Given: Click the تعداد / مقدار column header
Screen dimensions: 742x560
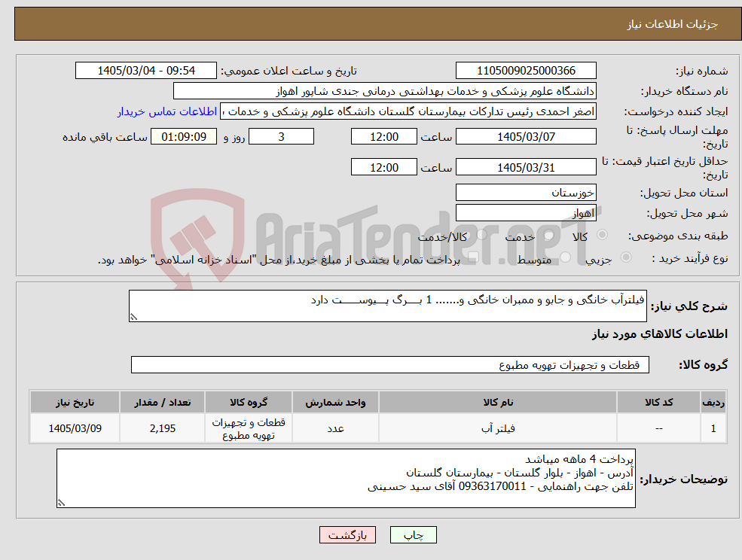Looking at the screenshot, I should point(162,402).
